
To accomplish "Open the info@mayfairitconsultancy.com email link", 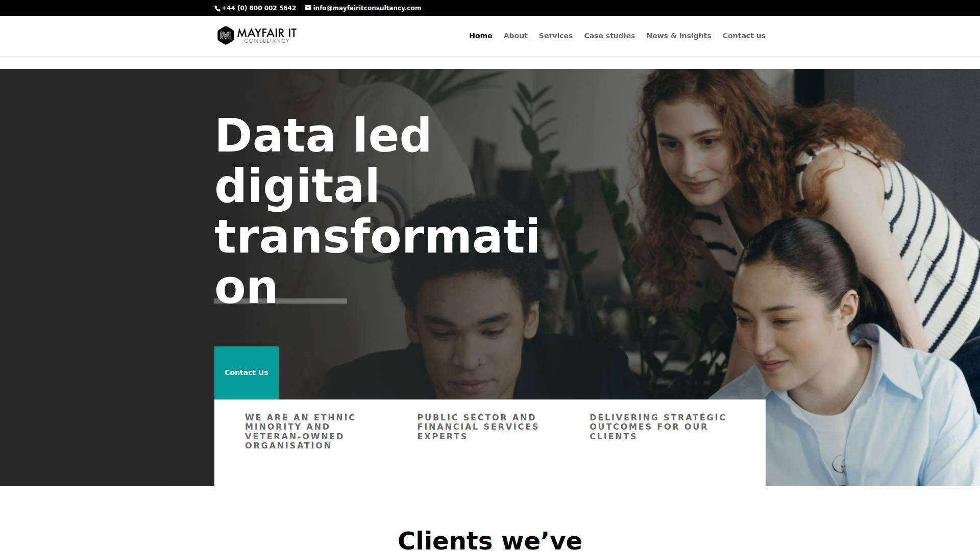I will point(367,8).
